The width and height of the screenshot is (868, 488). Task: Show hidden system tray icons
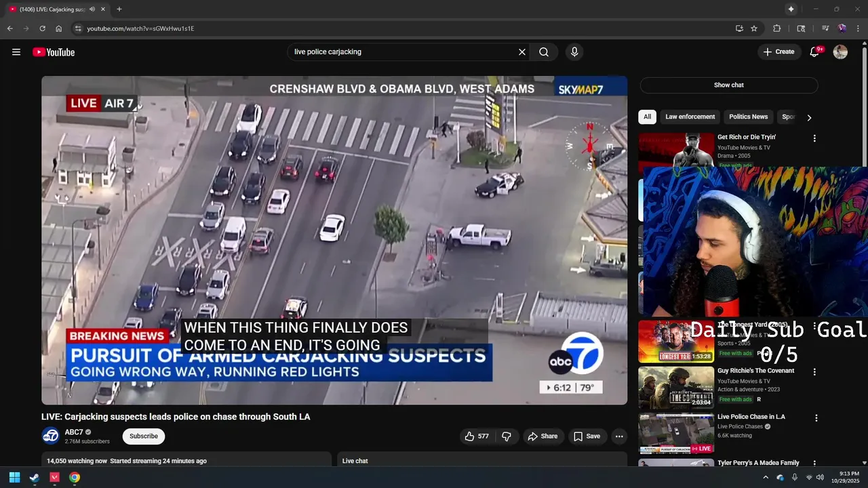(x=766, y=477)
